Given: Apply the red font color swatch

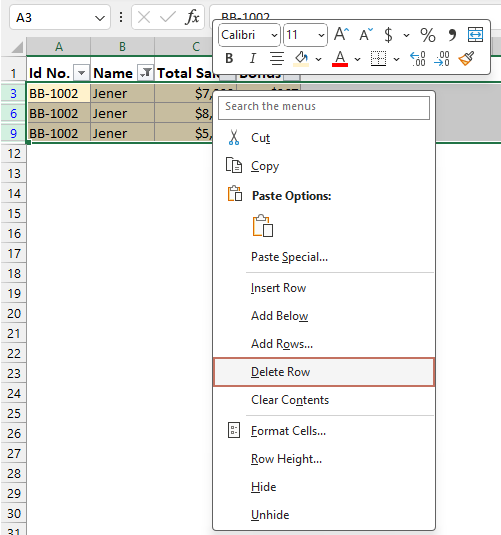Looking at the screenshot, I should click(x=340, y=59).
